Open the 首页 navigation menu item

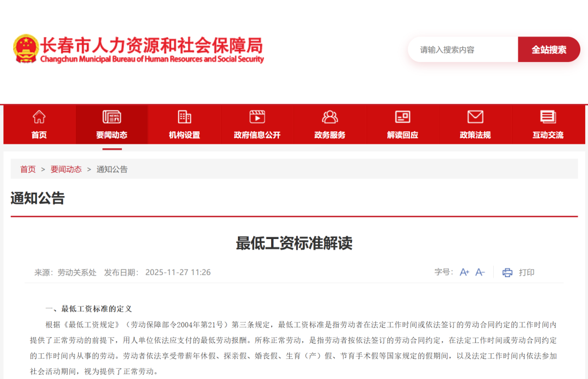pos(39,125)
